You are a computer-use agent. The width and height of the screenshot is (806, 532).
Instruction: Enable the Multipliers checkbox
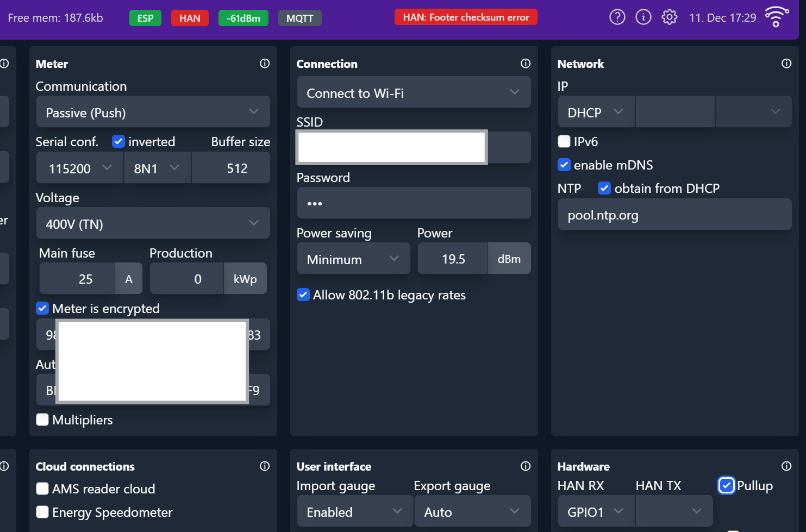tap(42, 420)
